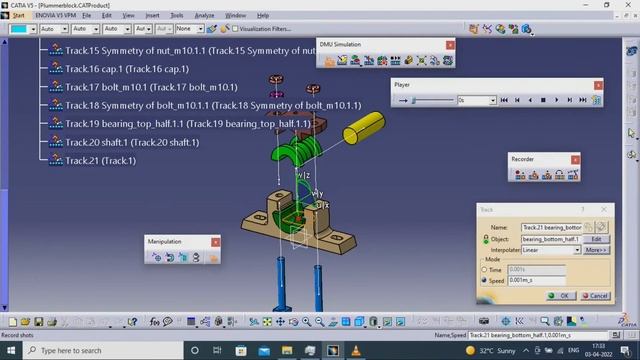The width and height of the screenshot is (640, 360).
Task: Open the Tools menu
Action: pyautogui.click(x=177, y=16)
